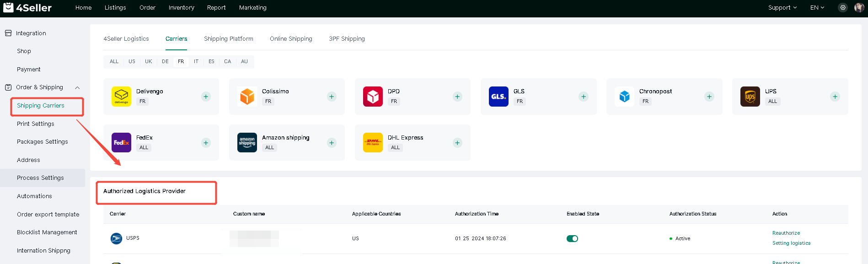The width and height of the screenshot is (868, 264).
Task: Click the FedEx logo icon
Action: [x=121, y=143]
